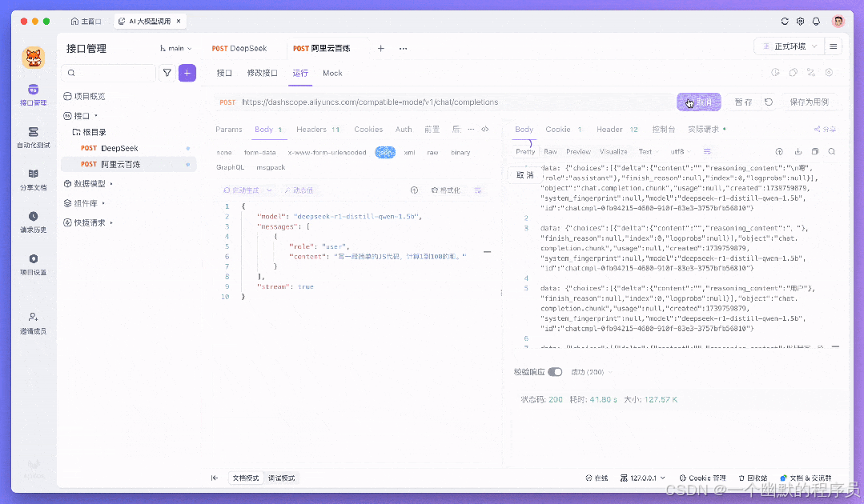
Task: Open the 控制台 console tab
Action: point(664,130)
